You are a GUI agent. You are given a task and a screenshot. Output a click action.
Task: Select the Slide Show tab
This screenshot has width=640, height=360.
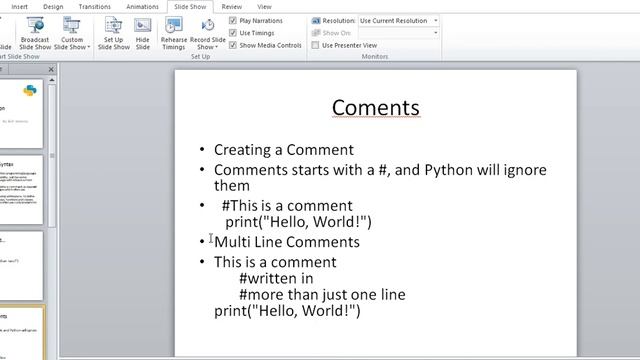[190, 7]
